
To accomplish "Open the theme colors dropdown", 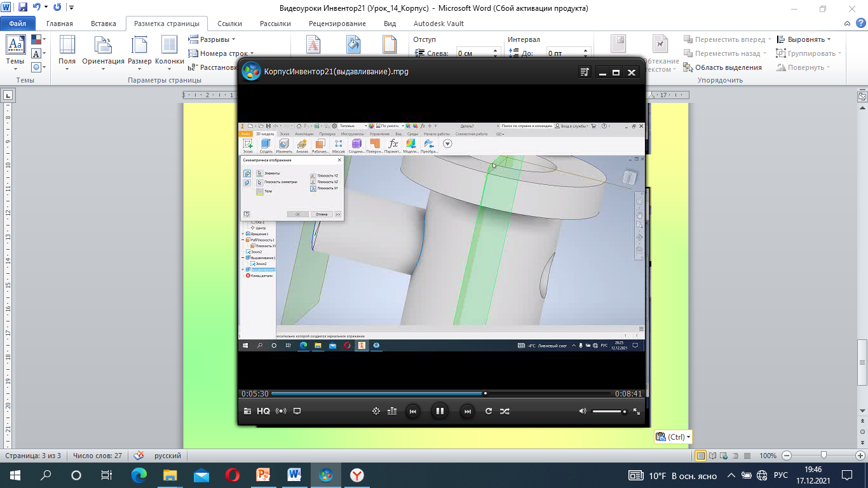I will (x=38, y=39).
